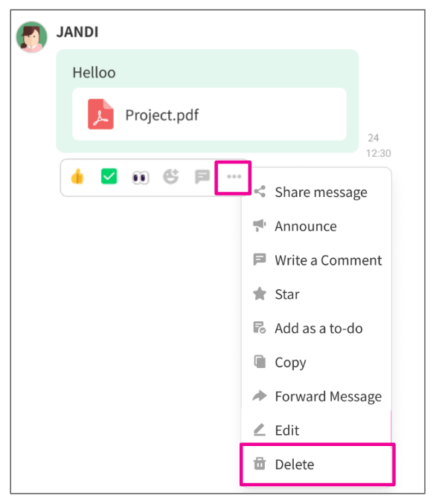Screen dimensions: 436x504
Task: Open JANDI user profile avatar
Action: tap(31, 36)
